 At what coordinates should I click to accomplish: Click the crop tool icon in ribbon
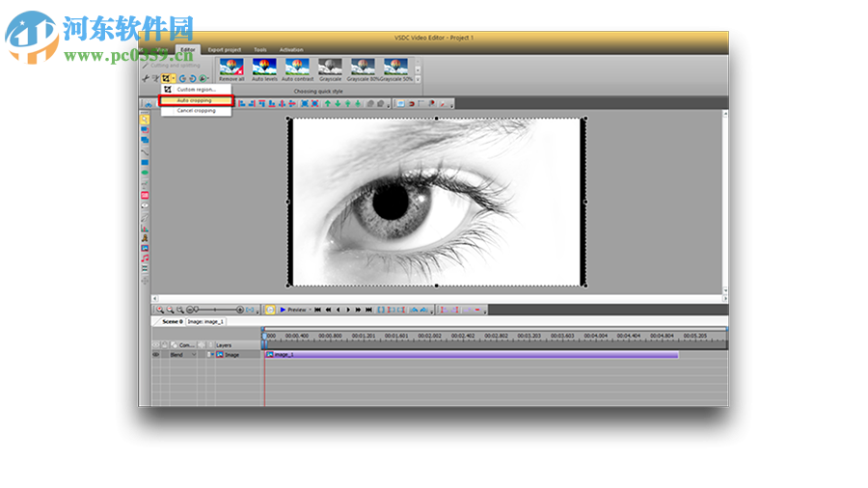pyautogui.click(x=166, y=78)
